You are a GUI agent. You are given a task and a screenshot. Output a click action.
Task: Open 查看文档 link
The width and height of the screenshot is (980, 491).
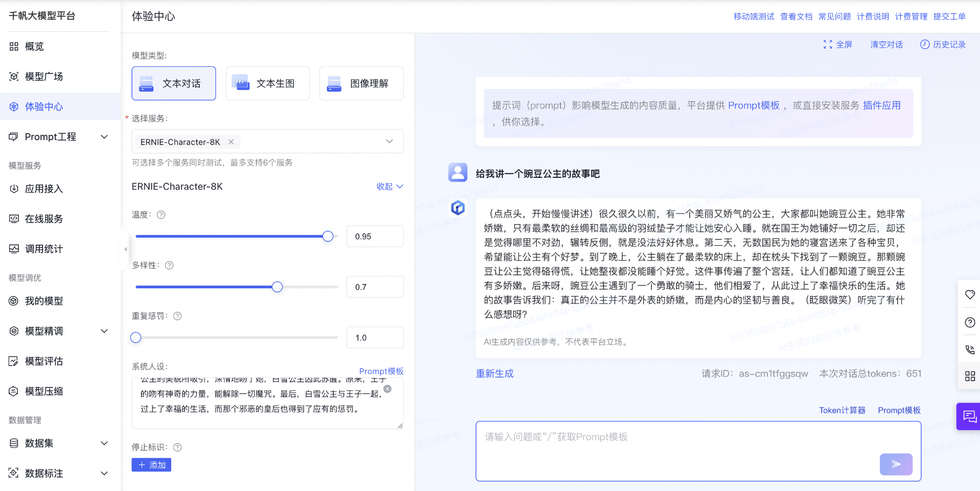tap(796, 16)
